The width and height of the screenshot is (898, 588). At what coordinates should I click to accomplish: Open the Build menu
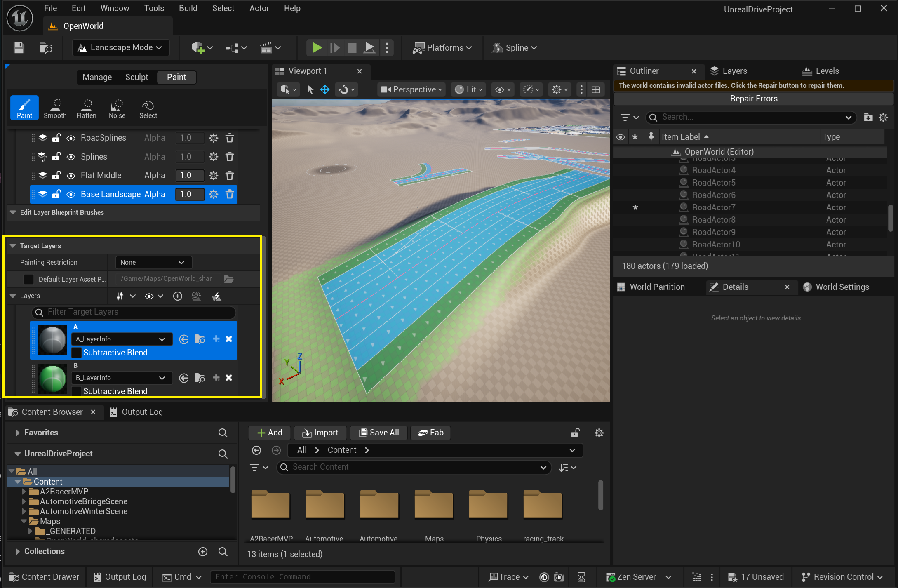click(x=188, y=8)
